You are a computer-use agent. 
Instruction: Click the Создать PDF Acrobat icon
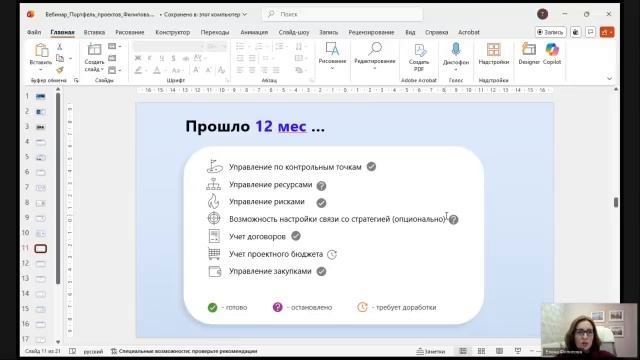(x=419, y=50)
